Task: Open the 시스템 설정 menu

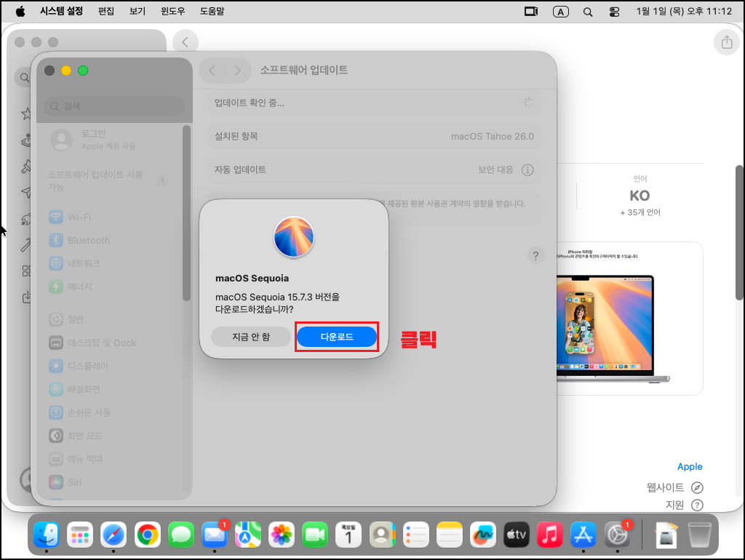Action: [x=61, y=11]
